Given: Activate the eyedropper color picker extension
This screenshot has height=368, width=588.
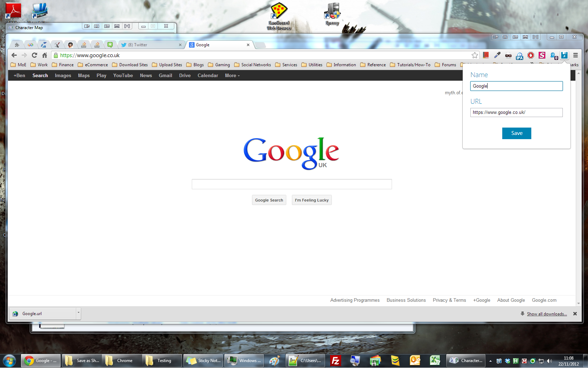Looking at the screenshot, I should tap(497, 55).
